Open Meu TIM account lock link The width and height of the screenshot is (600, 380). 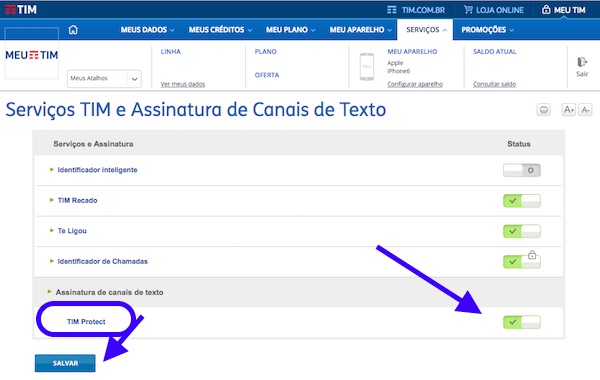coord(564,10)
